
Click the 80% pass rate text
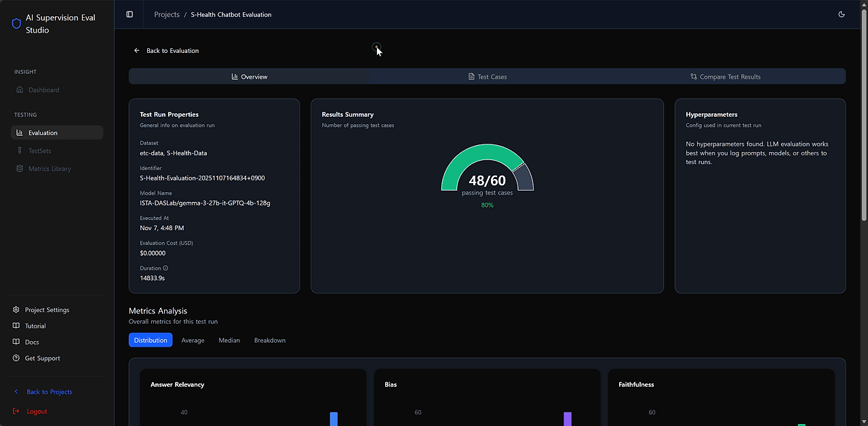pyautogui.click(x=487, y=205)
